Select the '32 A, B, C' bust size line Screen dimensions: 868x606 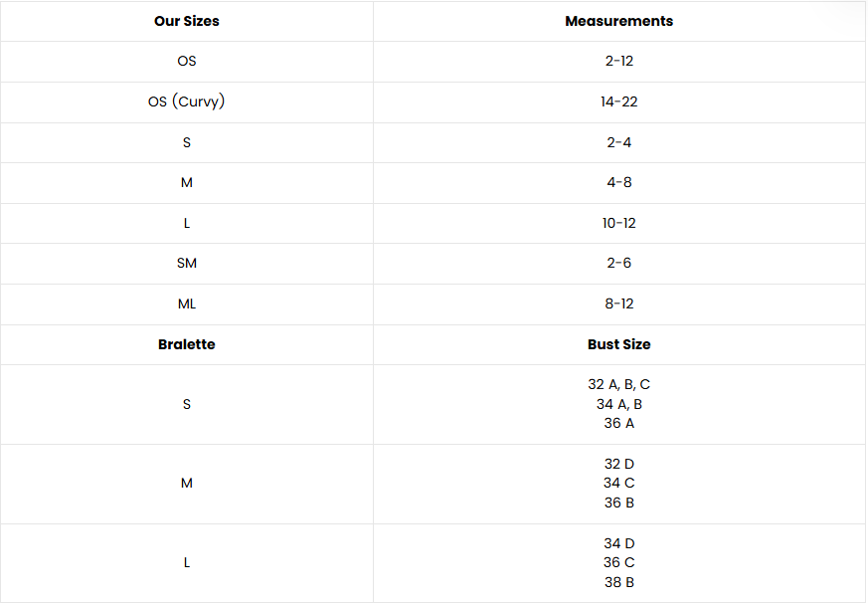pos(618,384)
